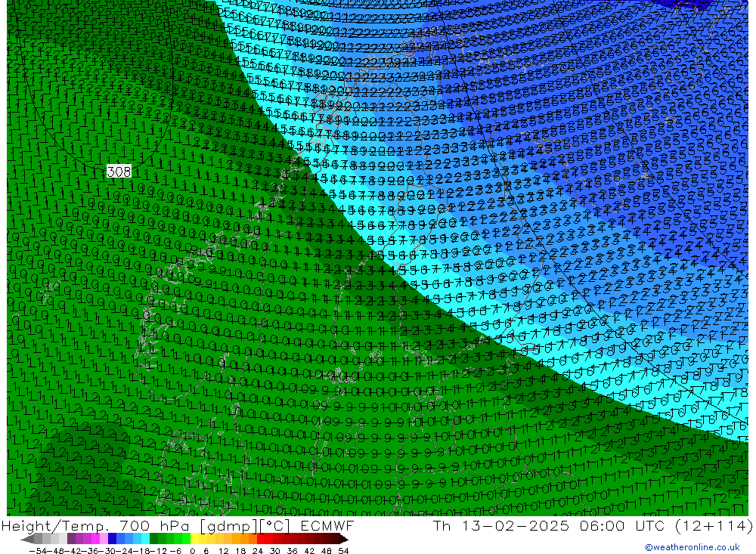Screen dimensions: 756x554
Task: Click the dark arrow at legend's warm end
Action: [344, 539]
